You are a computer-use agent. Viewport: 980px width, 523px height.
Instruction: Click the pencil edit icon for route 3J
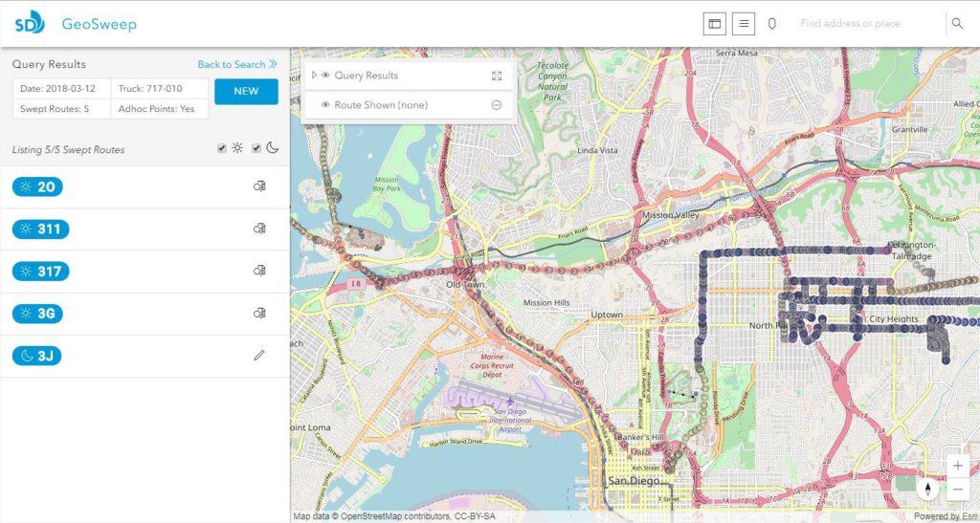[258, 356]
